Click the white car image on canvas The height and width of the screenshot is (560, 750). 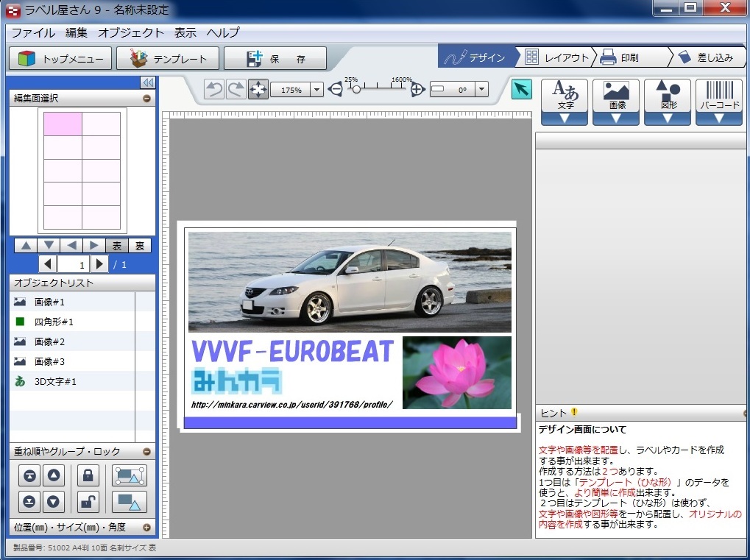click(350, 282)
